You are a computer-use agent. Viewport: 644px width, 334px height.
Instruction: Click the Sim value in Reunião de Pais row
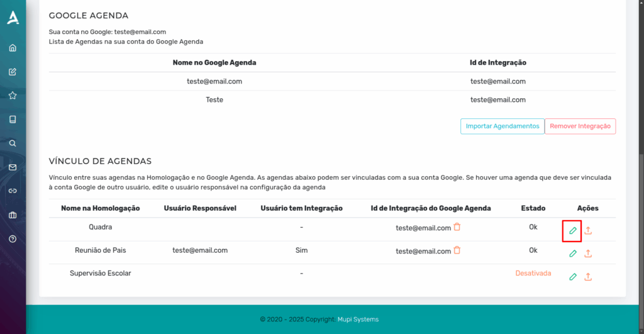(301, 250)
